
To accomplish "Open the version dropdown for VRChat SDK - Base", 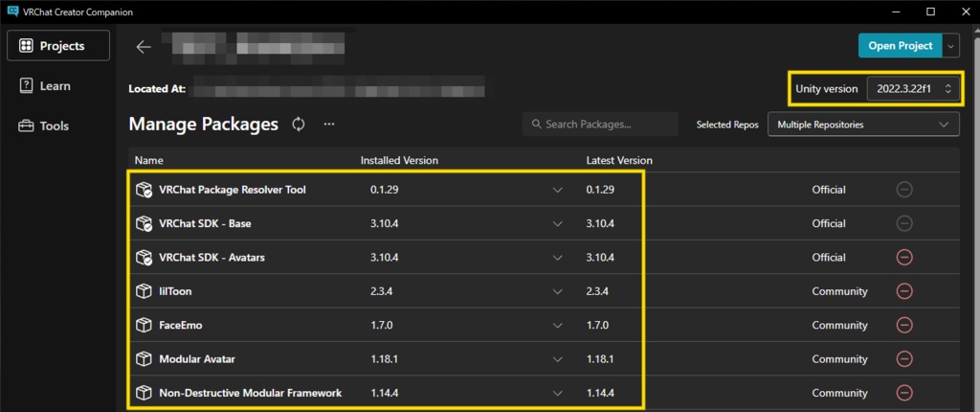I will coord(558,223).
